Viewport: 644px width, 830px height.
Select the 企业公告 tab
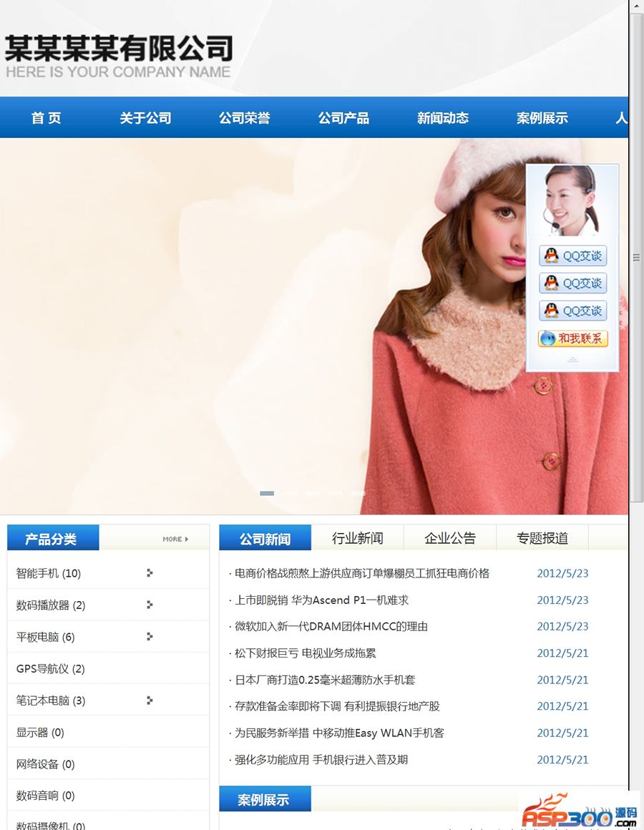(x=449, y=538)
